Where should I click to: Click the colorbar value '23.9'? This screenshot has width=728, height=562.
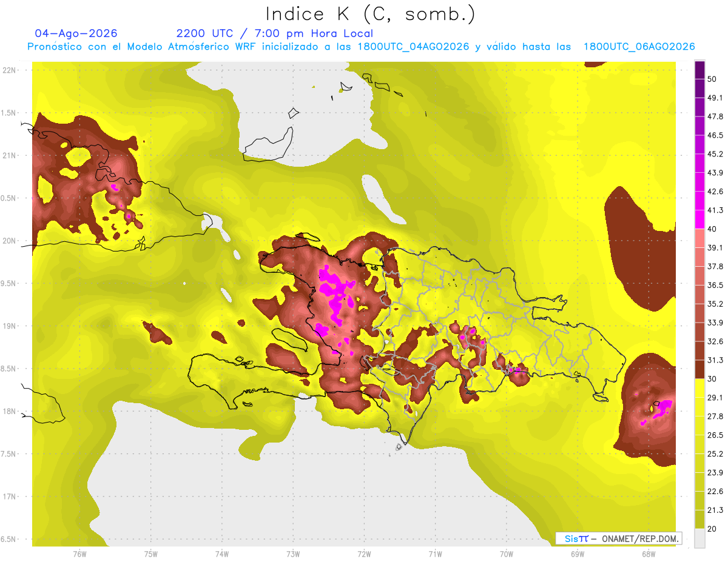coord(715,472)
